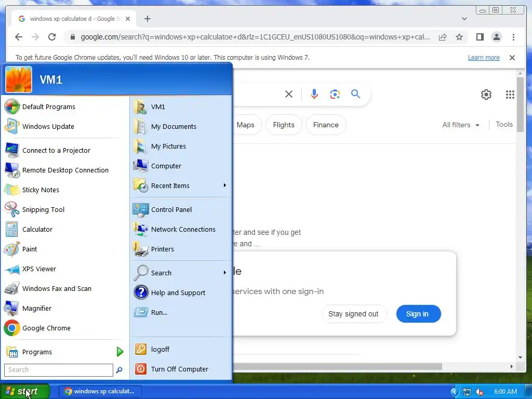Expand the Recent Items submenu
The height and width of the screenshot is (399, 532).
181,185
